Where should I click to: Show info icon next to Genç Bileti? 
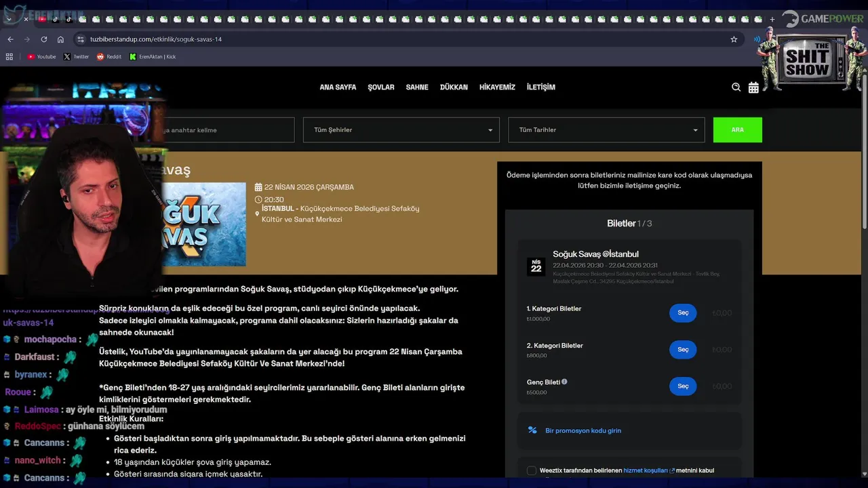pos(564,382)
